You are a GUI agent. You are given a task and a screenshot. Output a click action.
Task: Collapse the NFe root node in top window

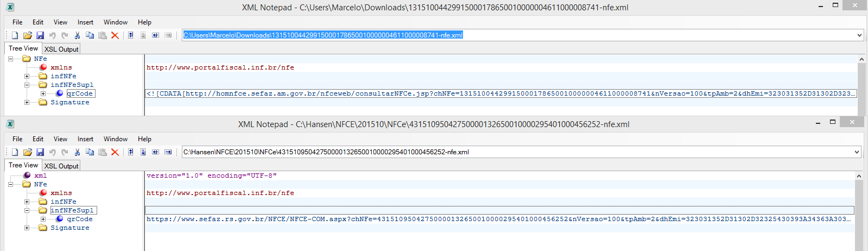[x=10, y=59]
